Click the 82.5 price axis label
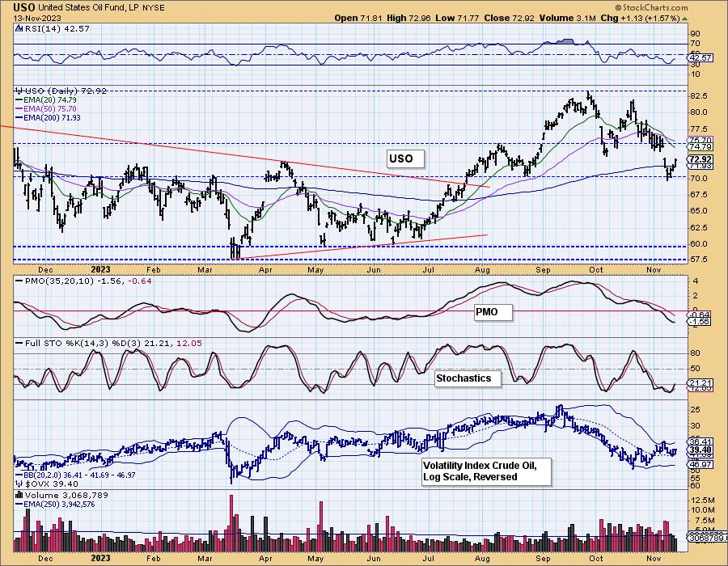Viewport: 728px width, 566px height. pyautogui.click(x=699, y=95)
